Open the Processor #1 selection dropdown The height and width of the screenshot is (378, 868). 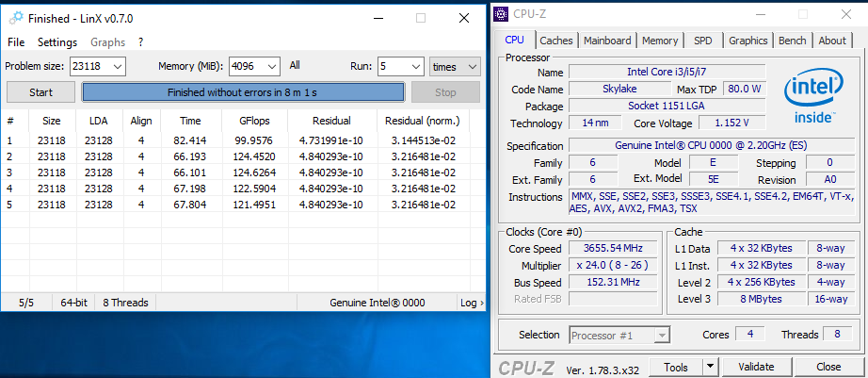click(x=619, y=336)
